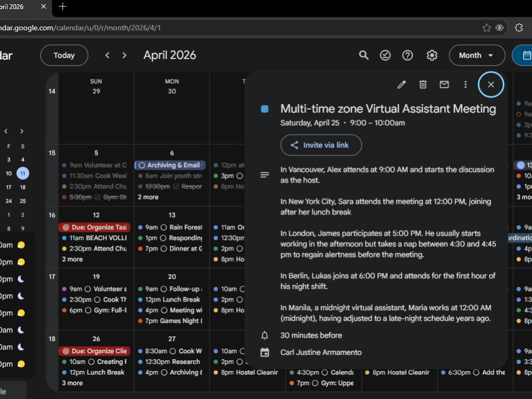Toggle Gym: Full-b task circle on April 19
Screen dimensions: 532x399
click(88, 311)
